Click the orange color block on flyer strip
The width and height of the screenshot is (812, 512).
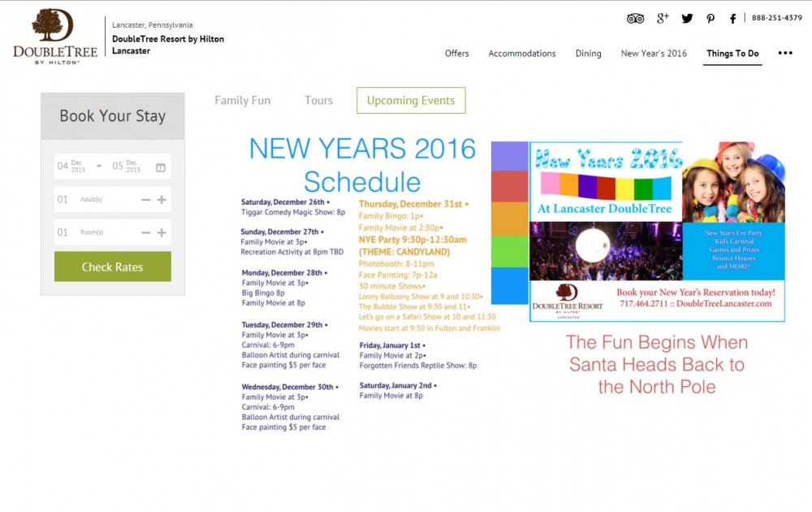pyautogui.click(x=509, y=219)
